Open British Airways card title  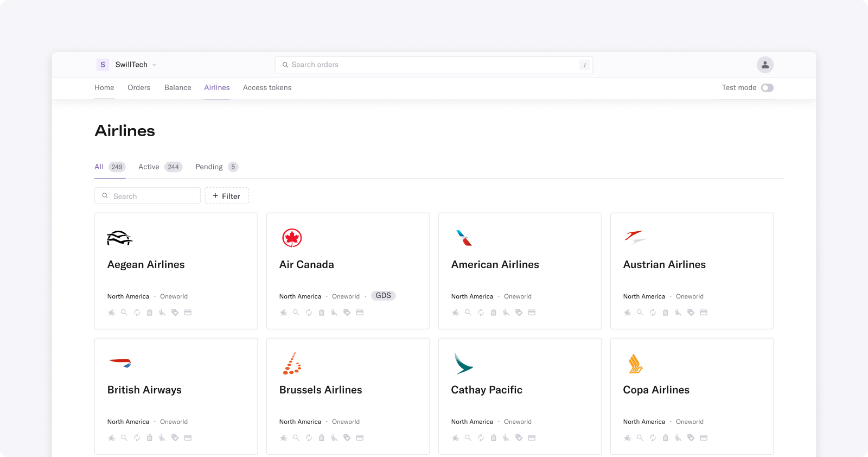144,390
